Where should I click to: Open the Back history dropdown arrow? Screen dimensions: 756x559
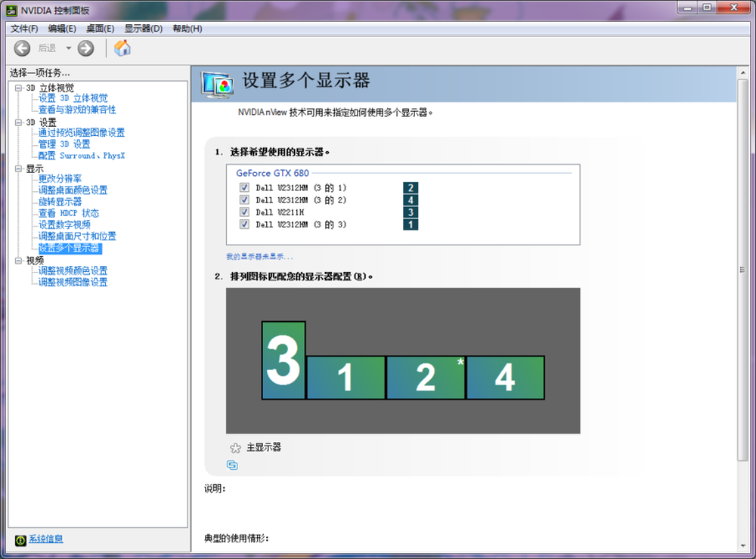click(x=69, y=48)
